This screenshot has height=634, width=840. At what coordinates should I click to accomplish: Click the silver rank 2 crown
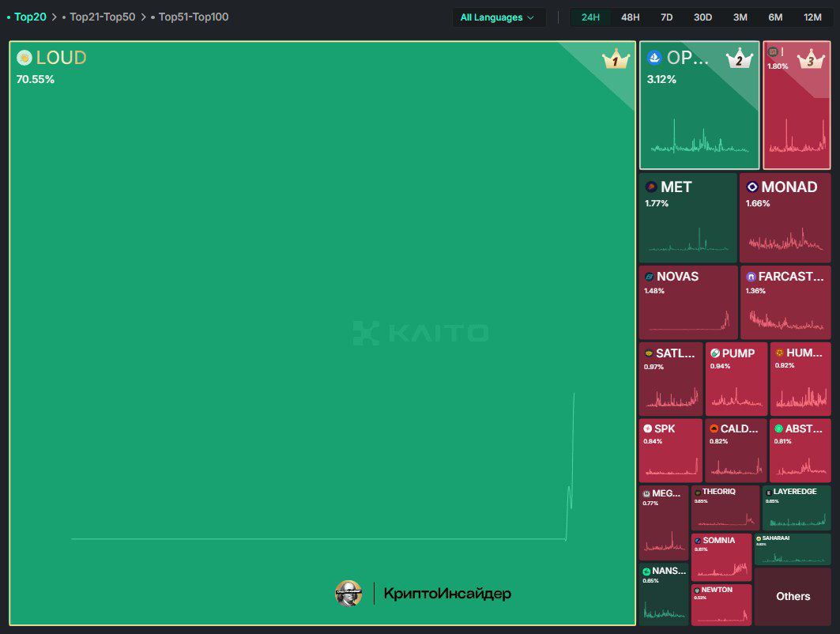(x=740, y=59)
